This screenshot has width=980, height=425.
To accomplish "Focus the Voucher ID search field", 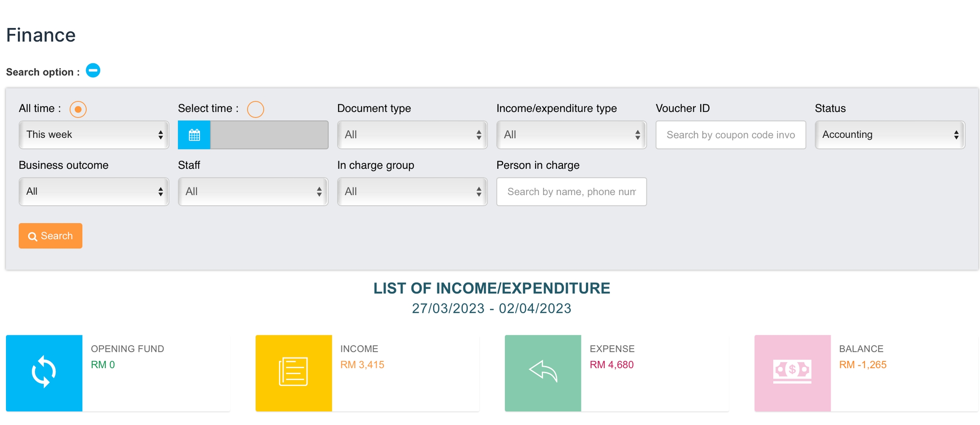I will point(730,135).
